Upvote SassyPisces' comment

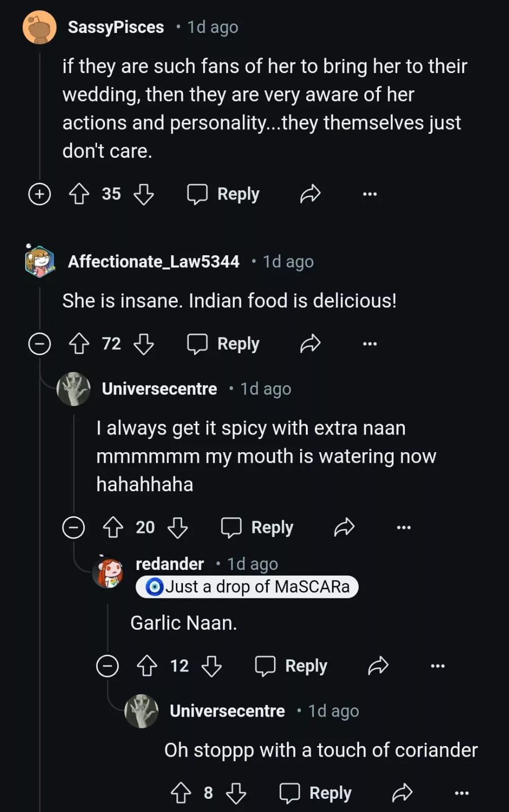coord(79,194)
